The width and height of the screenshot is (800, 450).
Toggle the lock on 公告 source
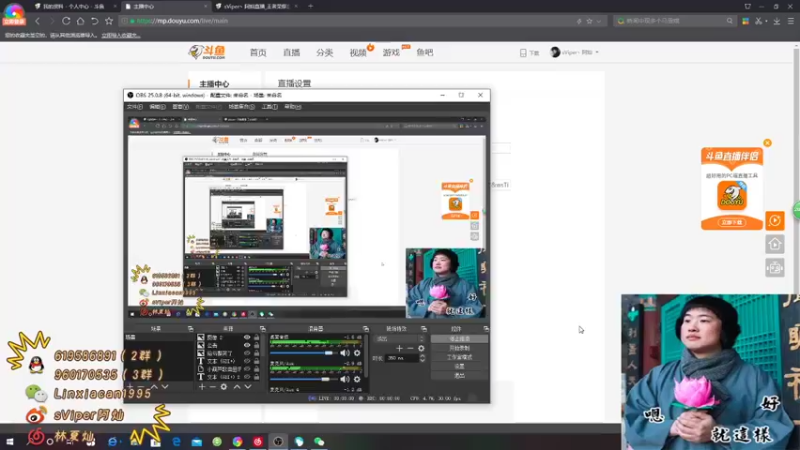coord(257,345)
